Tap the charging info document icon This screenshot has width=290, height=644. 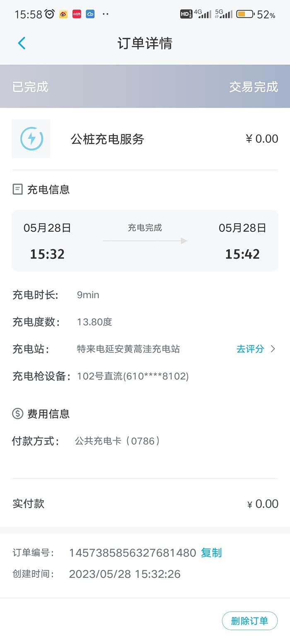17,190
